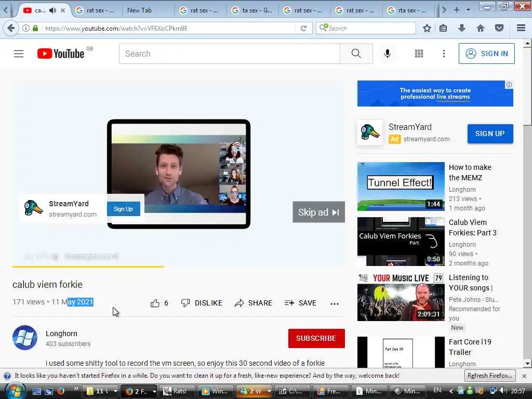Open the YouTube hamburger guide menu
532x399 pixels.
point(19,54)
